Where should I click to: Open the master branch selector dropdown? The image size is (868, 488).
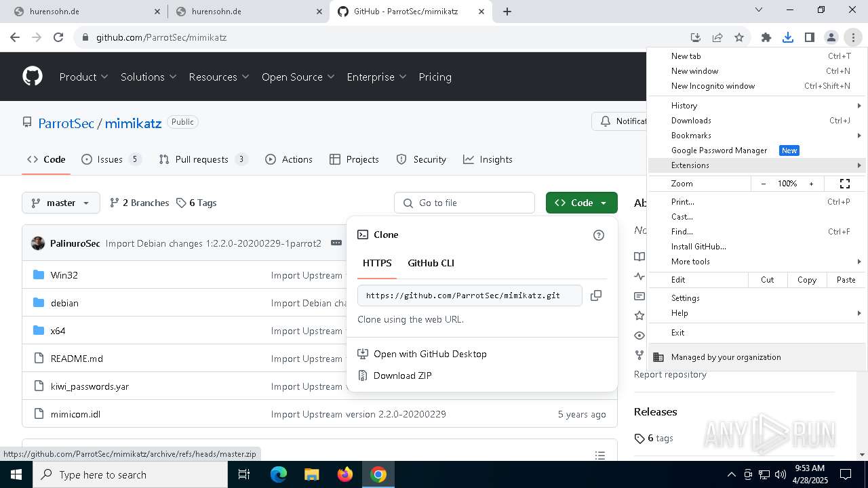coord(61,203)
